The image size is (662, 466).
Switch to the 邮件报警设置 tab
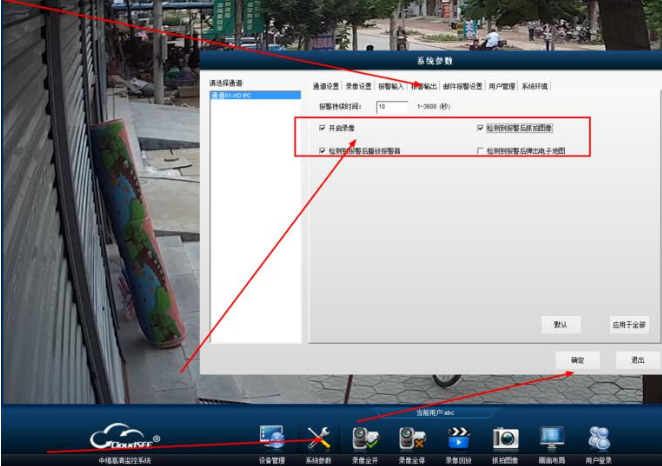pos(462,86)
